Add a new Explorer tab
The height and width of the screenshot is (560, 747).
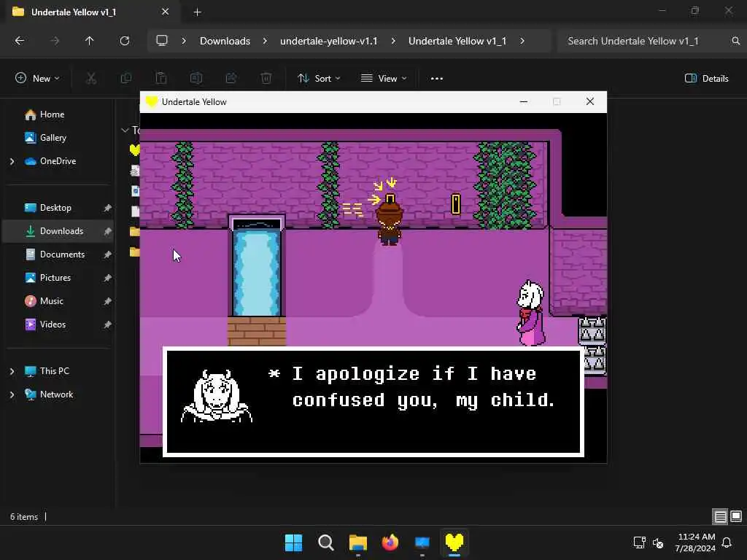click(197, 12)
